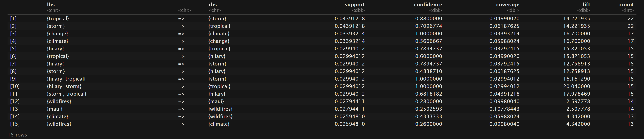The height and width of the screenshot is (139, 644).
Task: Click the confidence column header
Action: [428, 5]
